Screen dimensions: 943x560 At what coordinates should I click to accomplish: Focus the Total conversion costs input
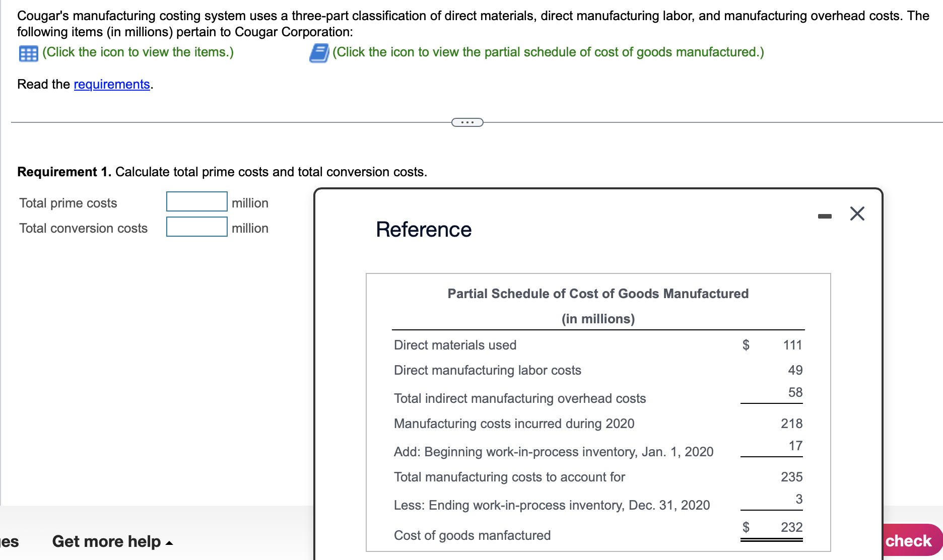(x=197, y=227)
